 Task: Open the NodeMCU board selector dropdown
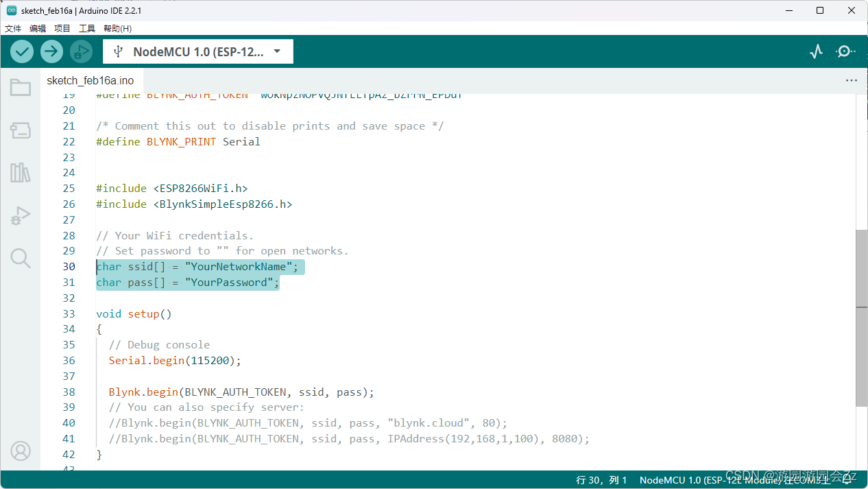point(197,51)
